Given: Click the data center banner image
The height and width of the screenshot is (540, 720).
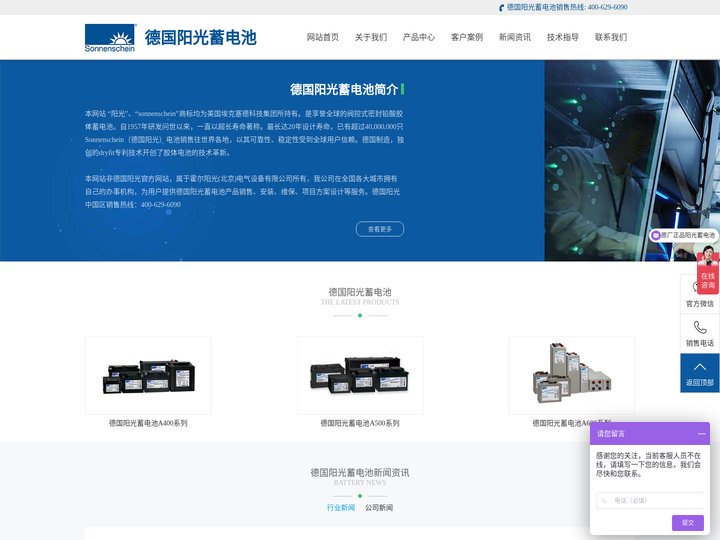Looking at the screenshot, I should tap(632, 160).
